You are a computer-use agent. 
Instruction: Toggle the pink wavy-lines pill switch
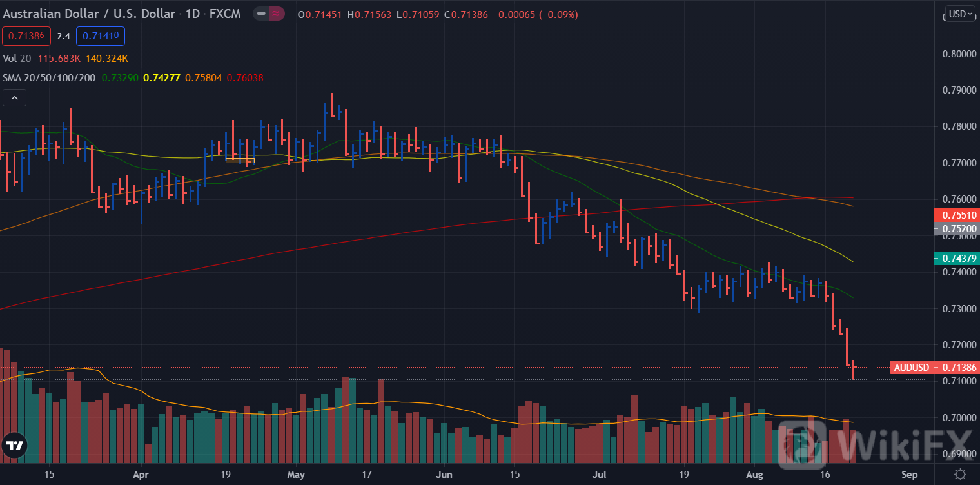277,14
